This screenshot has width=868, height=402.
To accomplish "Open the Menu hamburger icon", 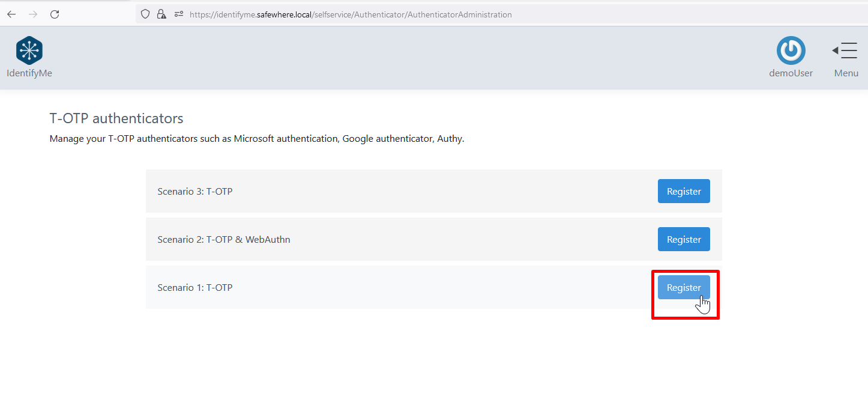I will coord(845,50).
